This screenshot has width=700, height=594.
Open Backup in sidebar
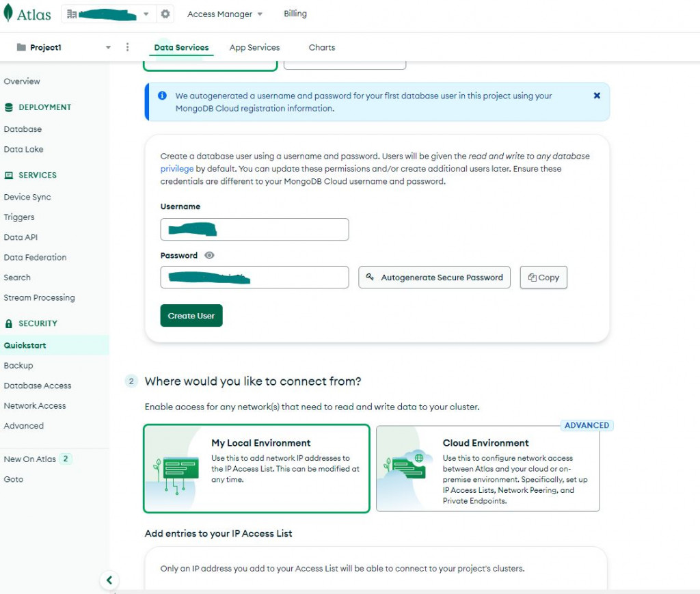[x=18, y=365]
